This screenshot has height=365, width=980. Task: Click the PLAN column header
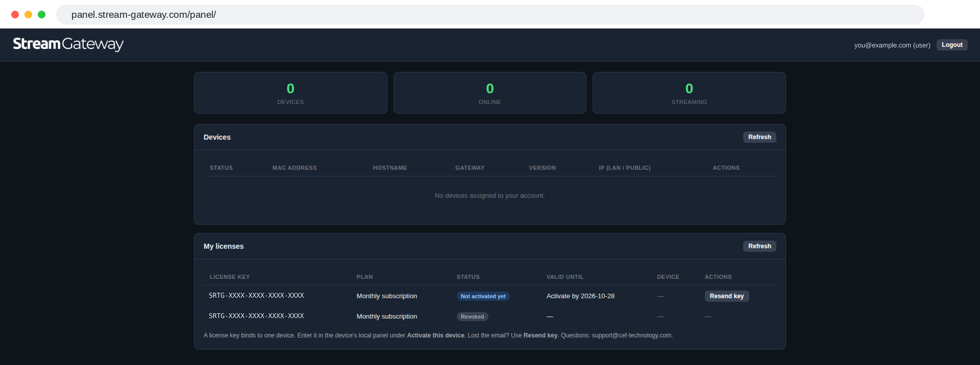[364, 277]
